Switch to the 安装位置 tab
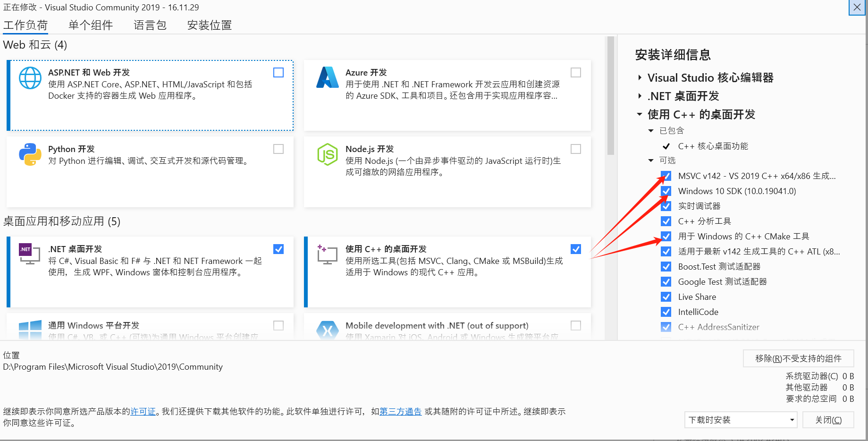 (x=210, y=25)
